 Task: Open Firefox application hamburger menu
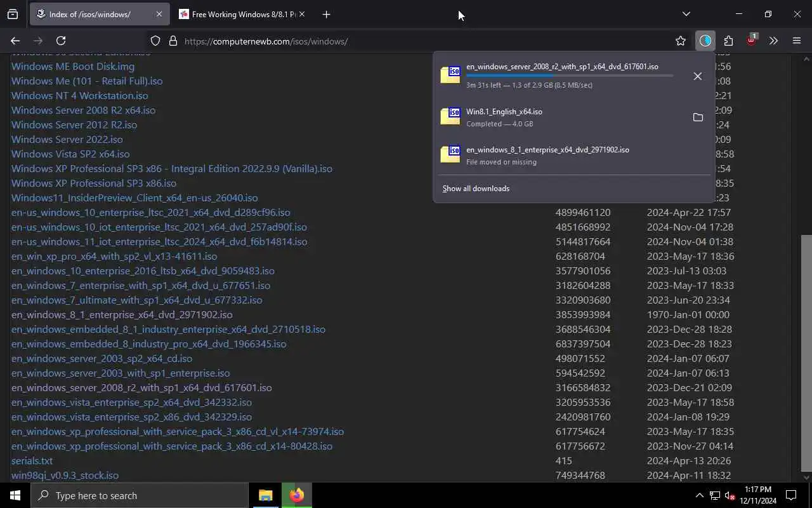pyautogui.click(x=797, y=41)
